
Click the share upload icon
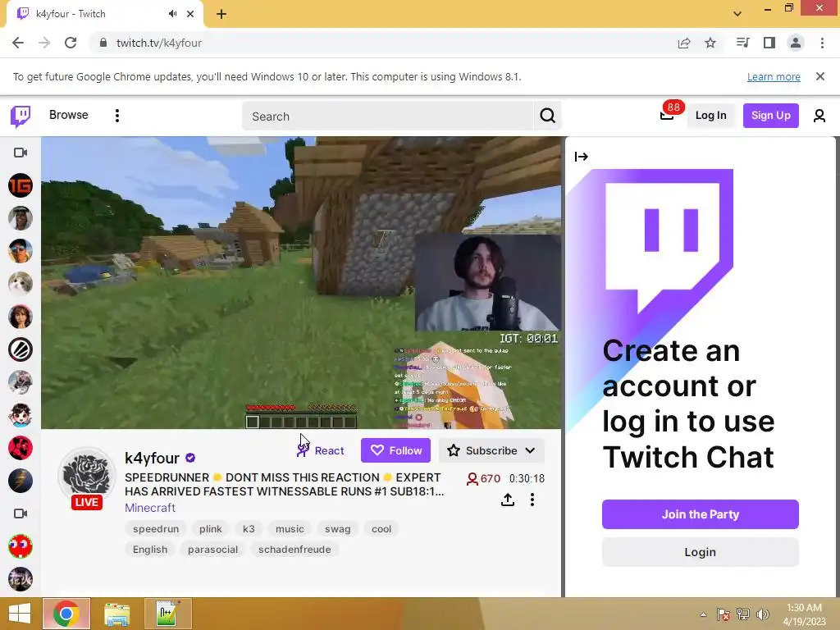click(x=508, y=500)
